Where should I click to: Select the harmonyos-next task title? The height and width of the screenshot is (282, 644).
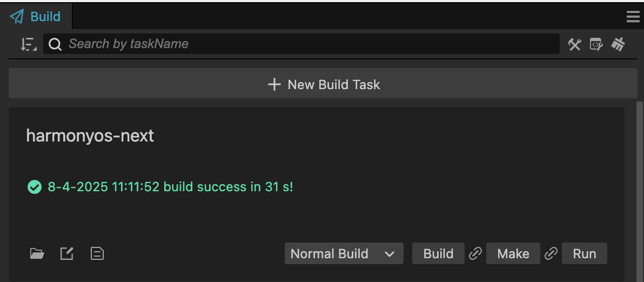click(90, 136)
